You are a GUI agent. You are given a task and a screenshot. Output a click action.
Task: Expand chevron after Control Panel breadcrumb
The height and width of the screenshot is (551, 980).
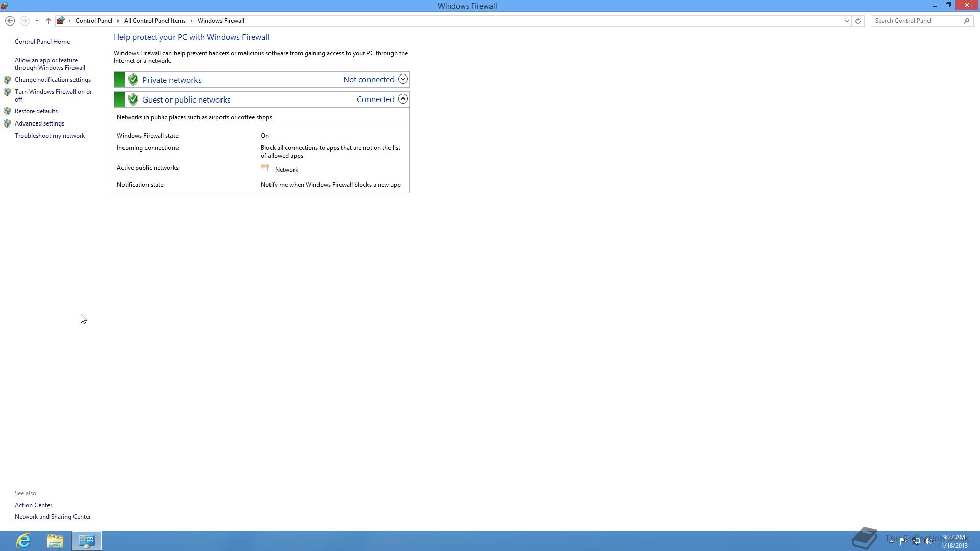tap(118, 21)
